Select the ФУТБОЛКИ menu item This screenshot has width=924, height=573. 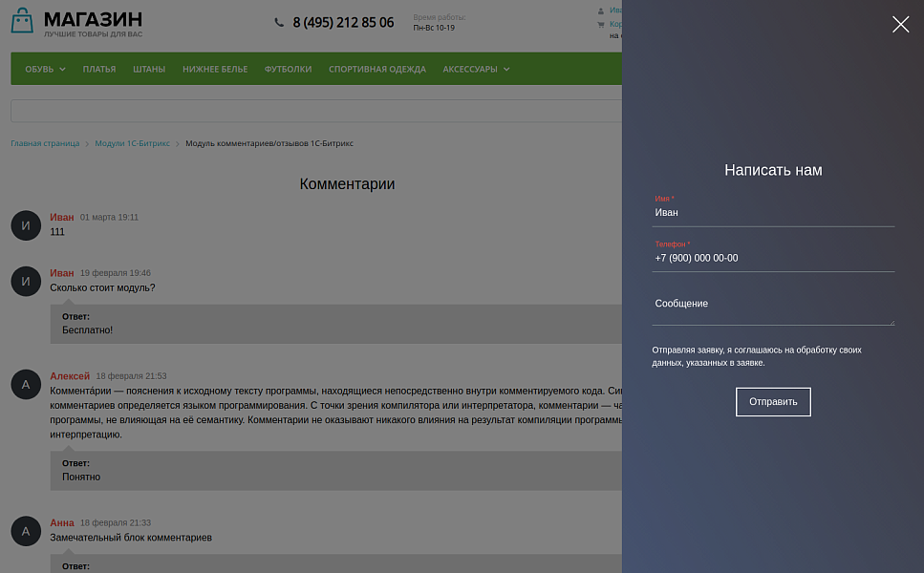pyautogui.click(x=288, y=69)
